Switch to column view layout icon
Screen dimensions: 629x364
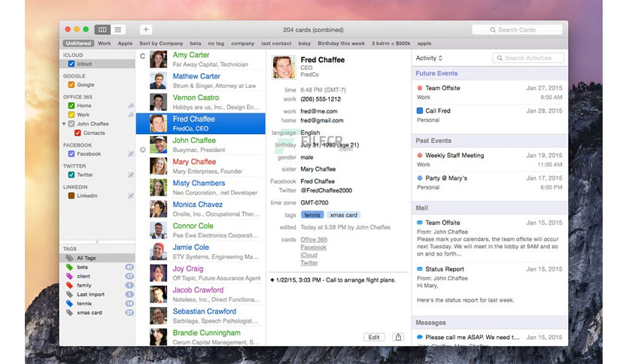click(x=102, y=29)
